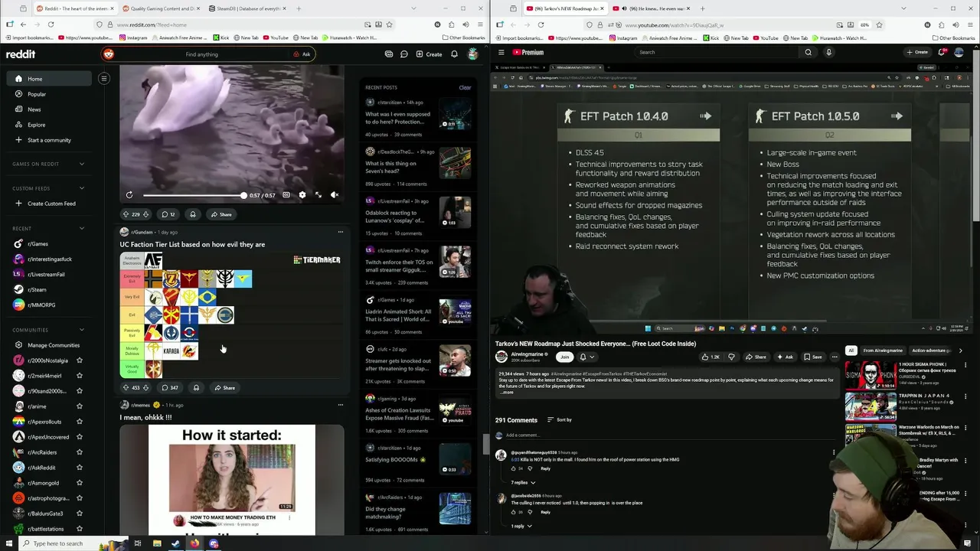The image size is (980, 551).
Task: Open r/LivestreamFail from recent list
Action: tap(46, 274)
